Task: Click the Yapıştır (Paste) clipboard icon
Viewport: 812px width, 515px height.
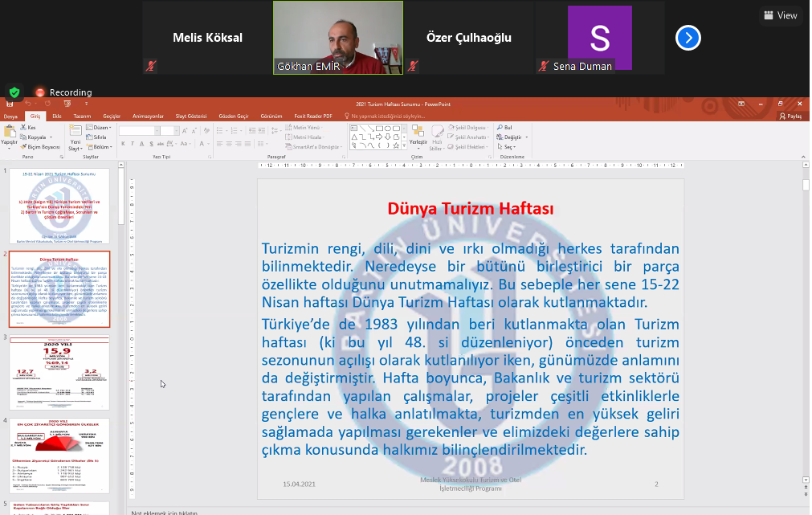Action: pos(9,132)
